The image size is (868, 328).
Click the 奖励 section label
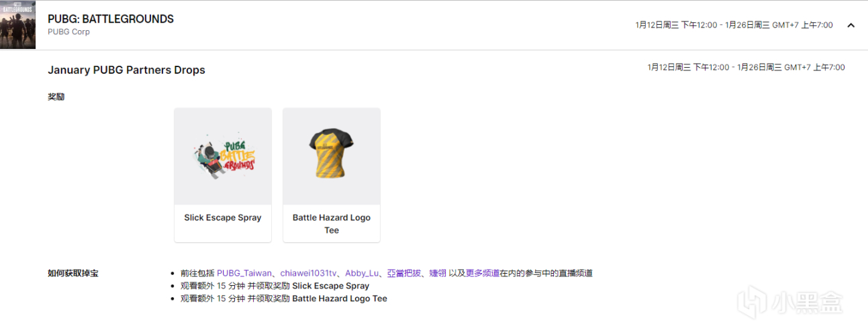(56, 97)
